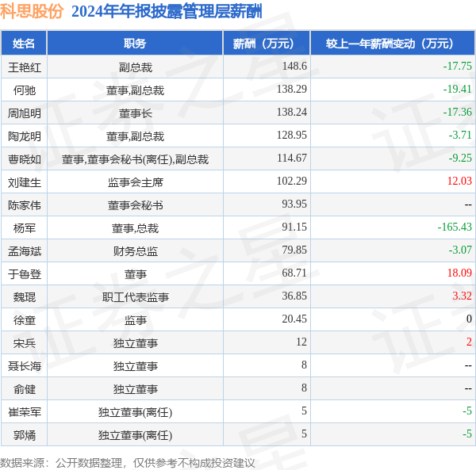
Task: Click salary change 12.03
Action: (459, 181)
